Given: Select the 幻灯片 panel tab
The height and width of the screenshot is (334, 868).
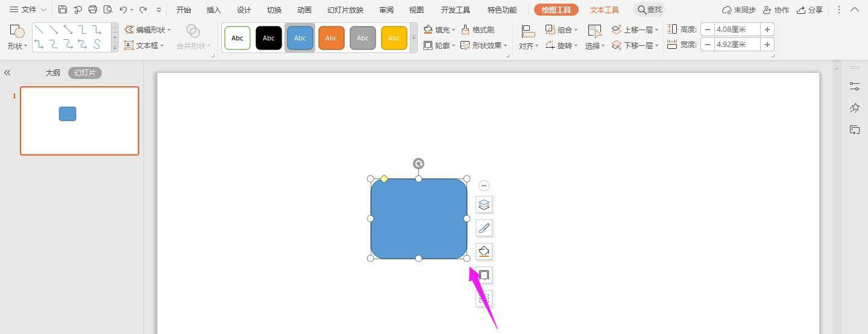Looking at the screenshot, I should pyautogui.click(x=85, y=73).
